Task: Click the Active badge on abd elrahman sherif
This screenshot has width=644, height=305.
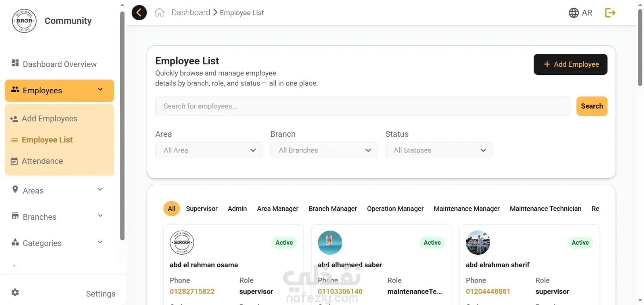Action: 580,243
